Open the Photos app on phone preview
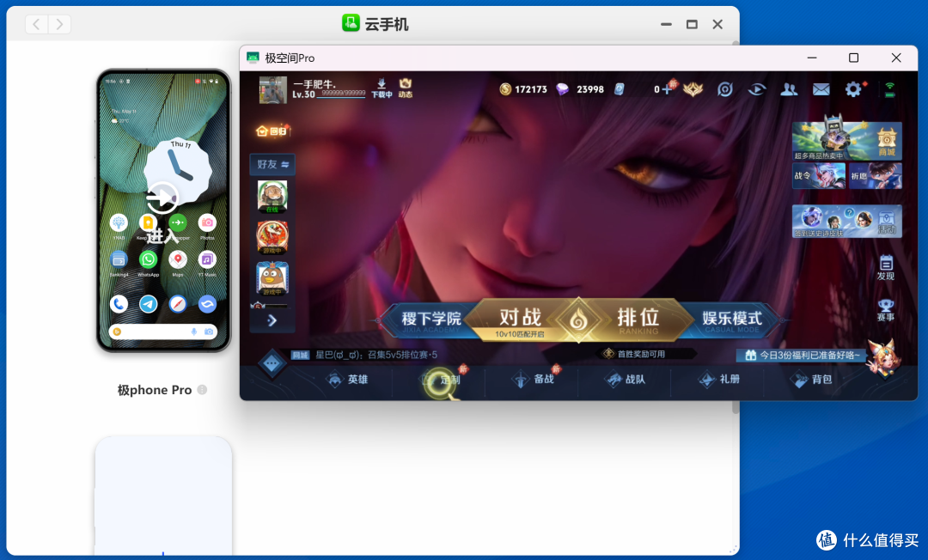This screenshot has width=928, height=560. [x=207, y=223]
